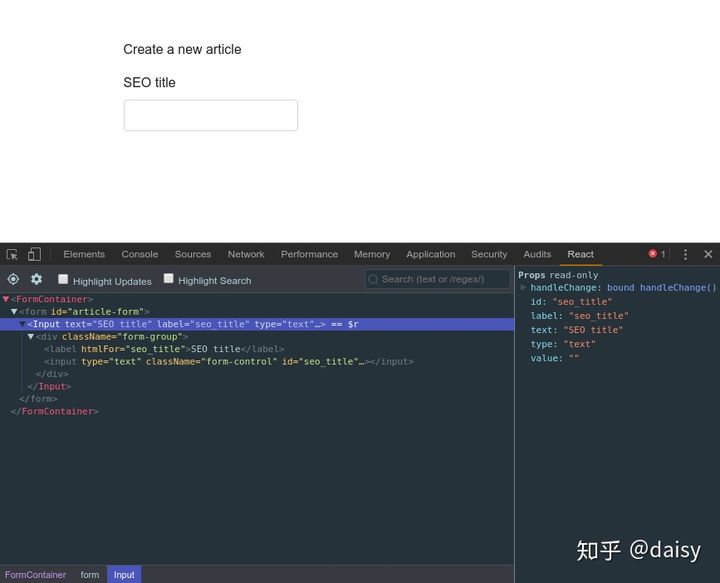Go to the Performance tab
Viewport: 720px width, 583px height.
pos(309,254)
